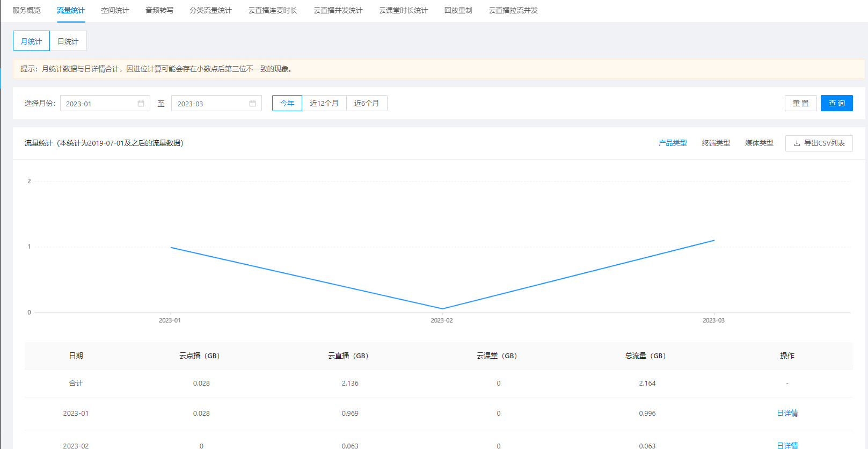
Task: Choose 近6个月 quick range
Action: pos(367,103)
